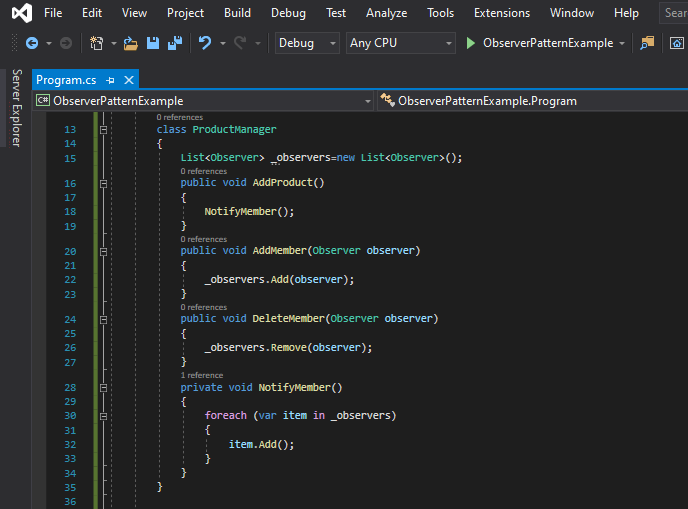Open the Debug menu
The height and width of the screenshot is (509, 688).
288,13
